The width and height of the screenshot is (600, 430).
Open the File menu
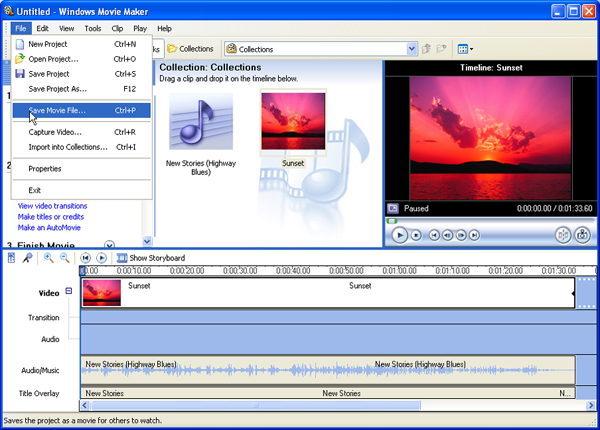(x=21, y=28)
